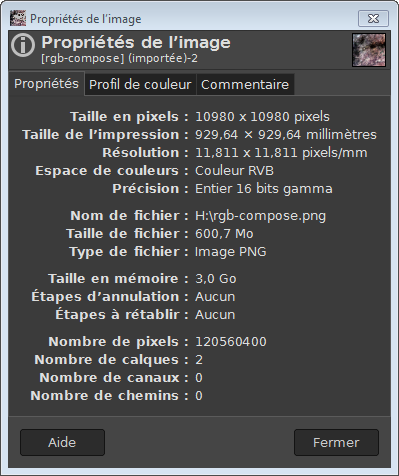Click the 600,7 Mo file size value
Viewport: 399px width, 476px height.
click(x=224, y=234)
